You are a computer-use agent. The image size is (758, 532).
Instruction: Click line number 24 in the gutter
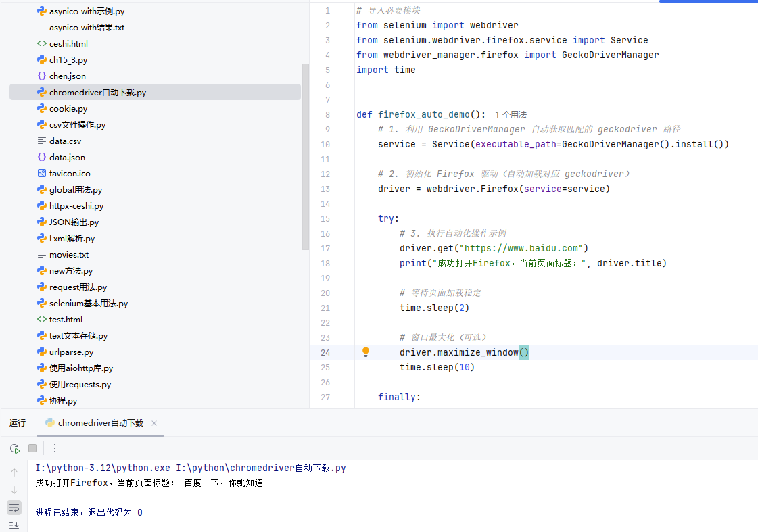pyautogui.click(x=325, y=353)
